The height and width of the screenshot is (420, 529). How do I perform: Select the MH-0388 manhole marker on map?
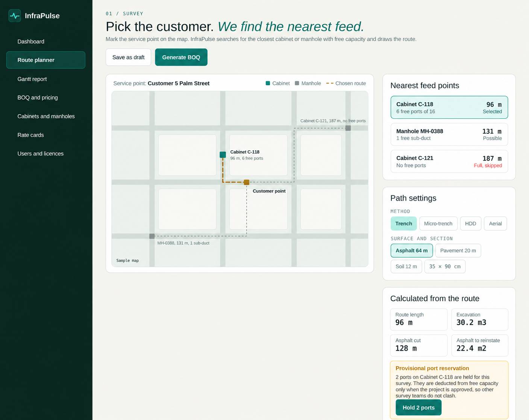(x=152, y=236)
